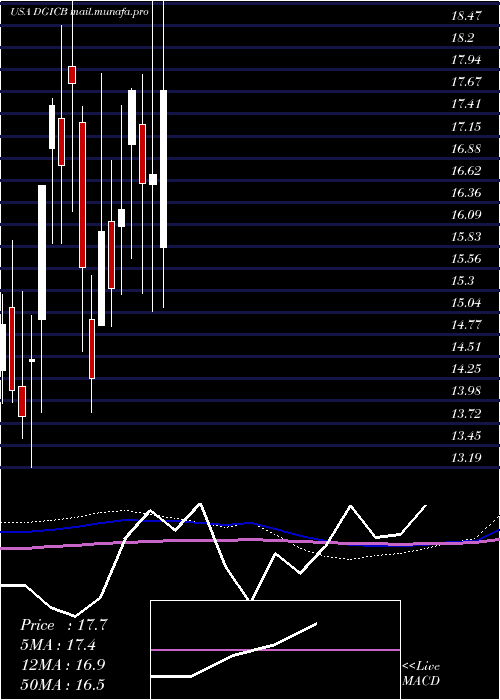Click the 13.19 price axis label
This screenshot has height=700, width=500.
[466, 458]
